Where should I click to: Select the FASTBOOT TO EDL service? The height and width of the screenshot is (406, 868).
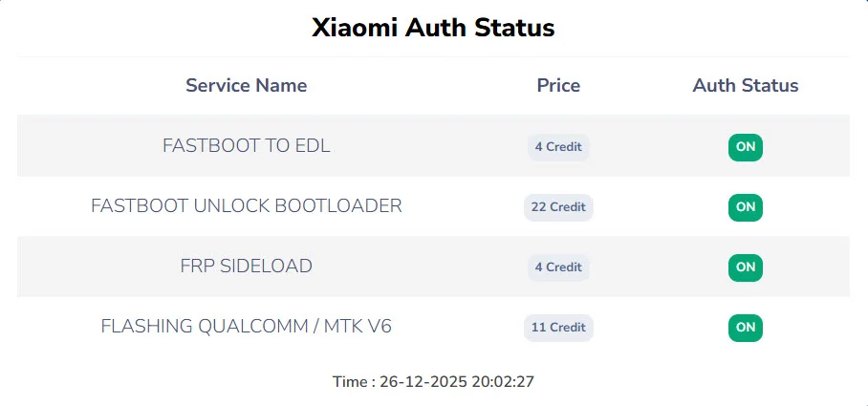246,146
